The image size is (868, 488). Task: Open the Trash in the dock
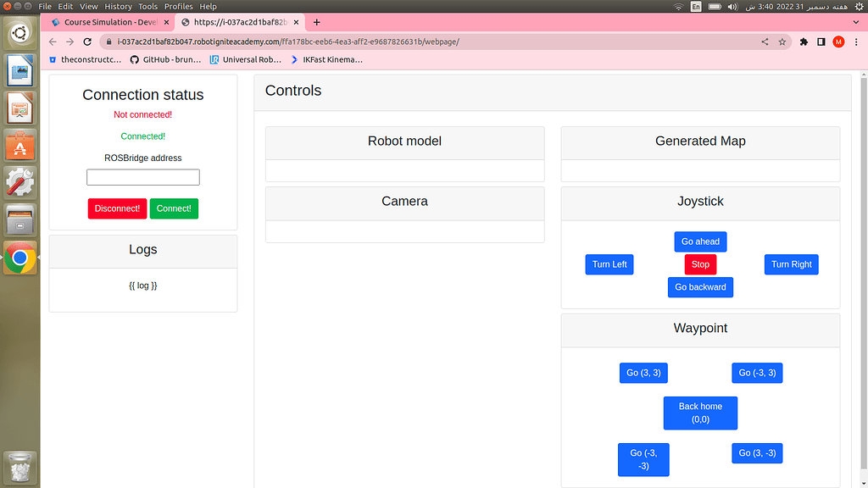click(x=20, y=468)
